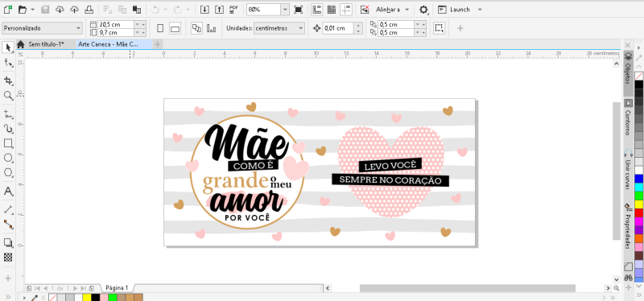Image resolution: width=644 pixels, height=301 pixels.
Task: Create a new document with the New icon
Action: tap(7, 9)
